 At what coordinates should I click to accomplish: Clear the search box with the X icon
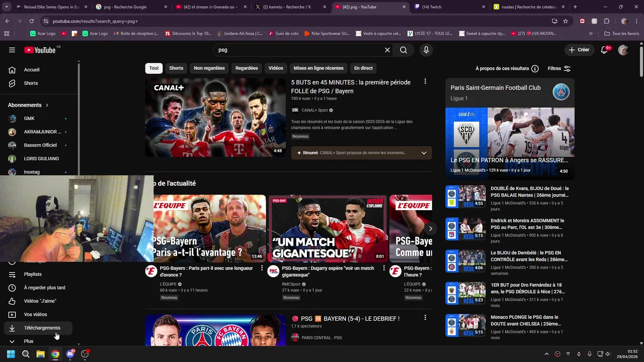click(x=387, y=50)
